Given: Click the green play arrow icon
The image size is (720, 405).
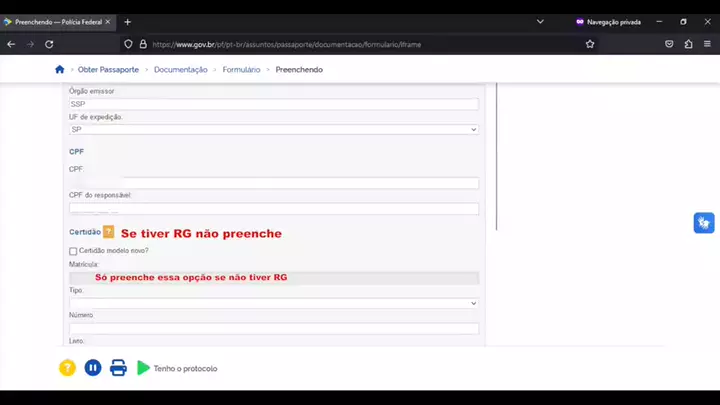Looking at the screenshot, I should click(x=143, y=368).
